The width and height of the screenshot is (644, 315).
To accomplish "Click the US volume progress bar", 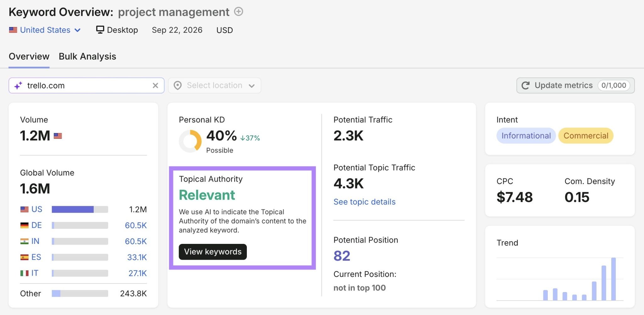I will point(80,209).
